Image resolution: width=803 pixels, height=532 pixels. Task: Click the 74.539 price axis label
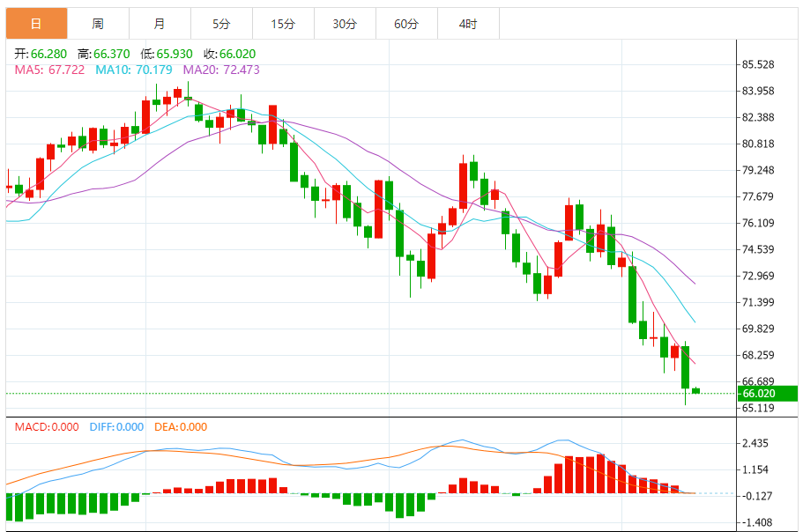click(758, 249)
